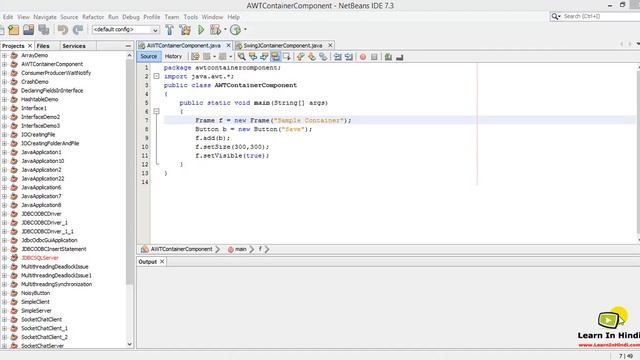Next Bookmark icon in editor toolbar
Viewport: 640px width, 360px height.
coord(312,57)
